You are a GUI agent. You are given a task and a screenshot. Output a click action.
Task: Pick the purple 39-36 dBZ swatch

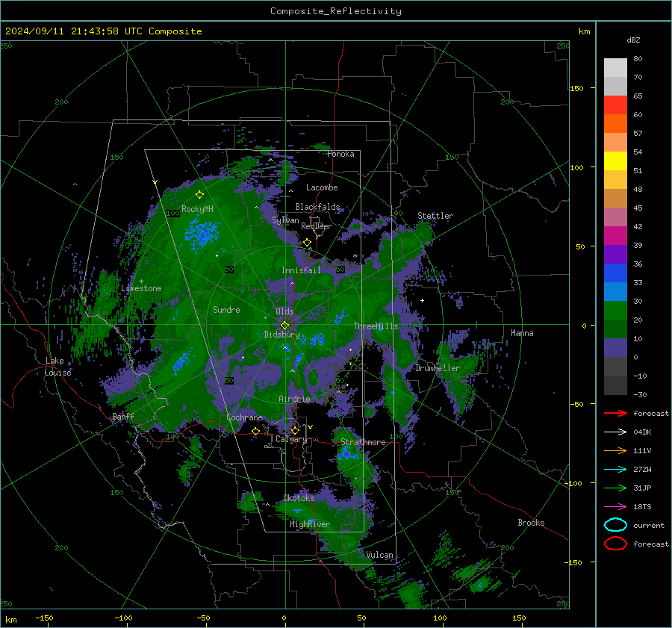[615, 255]
